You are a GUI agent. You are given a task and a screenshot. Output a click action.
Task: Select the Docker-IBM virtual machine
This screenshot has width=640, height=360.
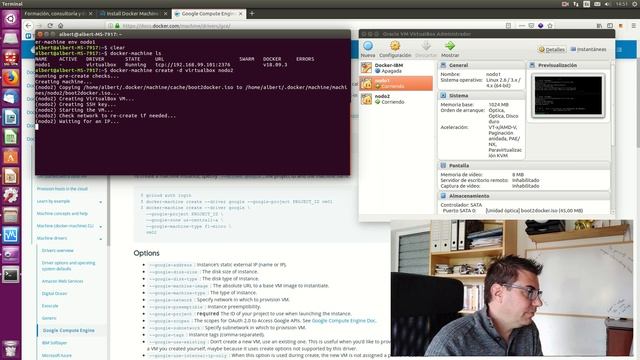(396, 68)
